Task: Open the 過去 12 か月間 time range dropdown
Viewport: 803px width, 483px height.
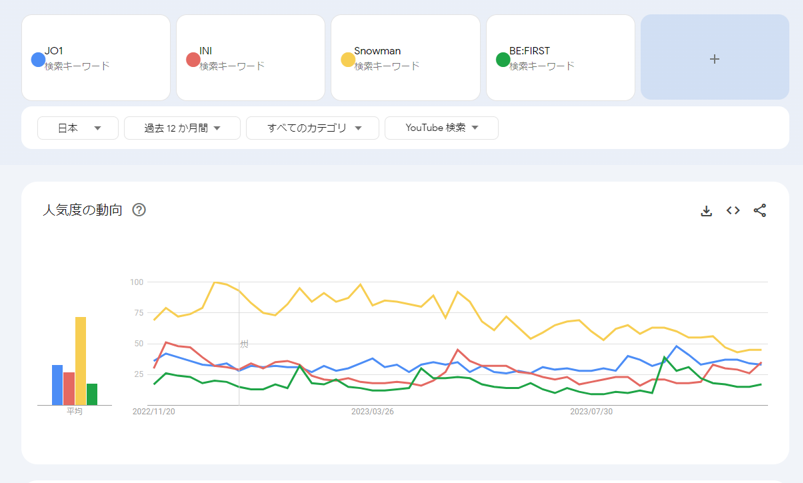Action: pyautogui.click(x=182, y=128)
